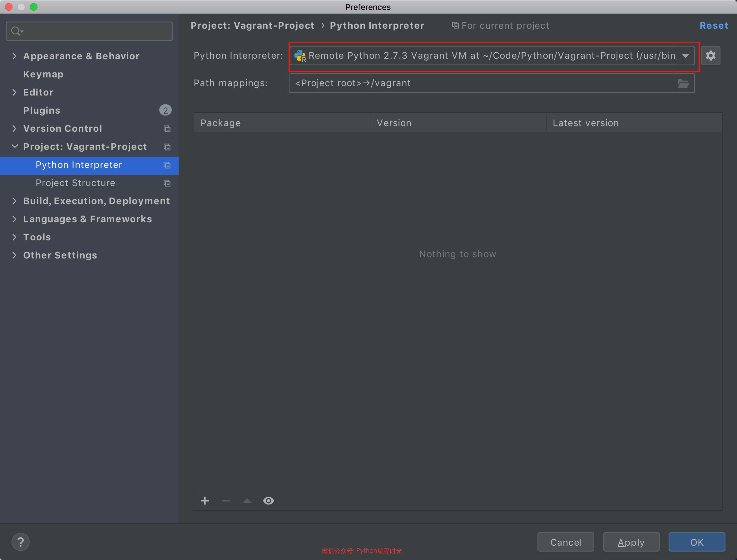Image resolution: width=737 pixels, height=560 pixels.
Task: Select Keymap settings page
Action: [43, 74]
